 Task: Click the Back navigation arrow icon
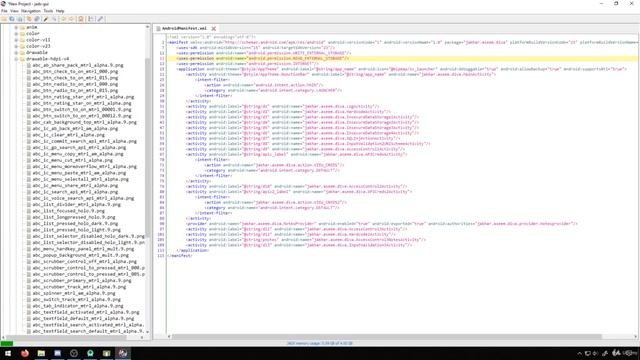[x=63, y=19]
